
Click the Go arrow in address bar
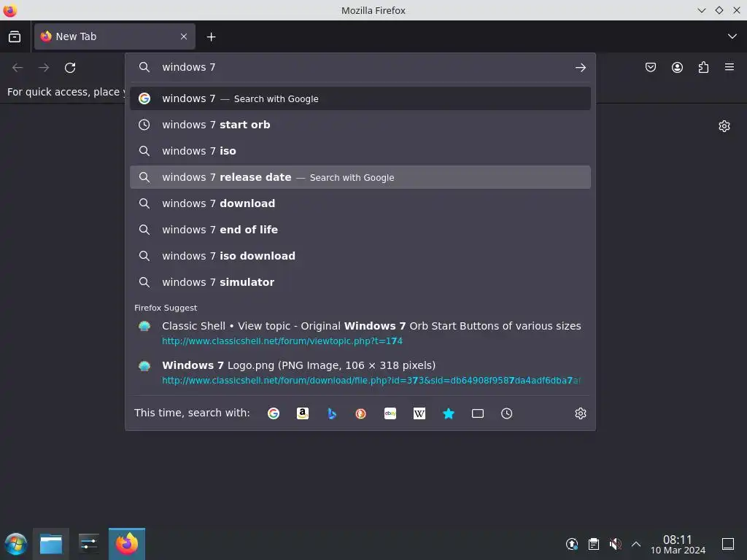point(580,68)
